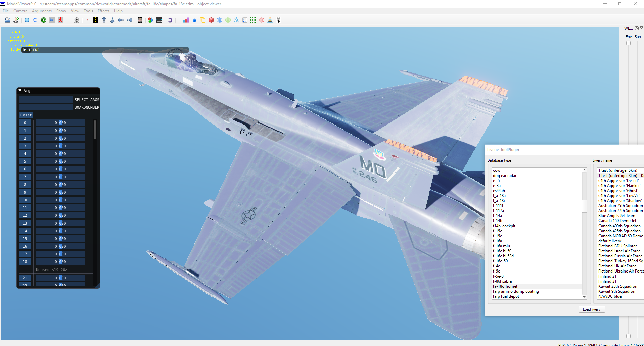644x346 pixels.
Task: Open the Show menu
Action: (61, 11)
